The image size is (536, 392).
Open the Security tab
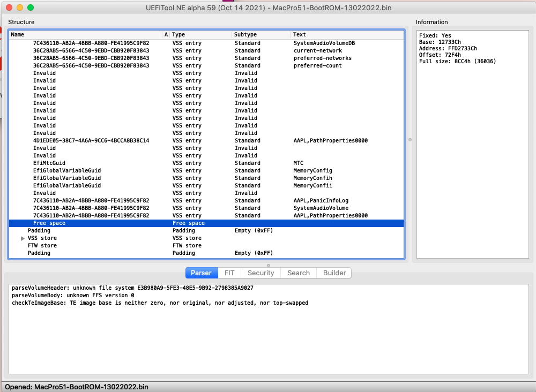(x=261, y=273)
